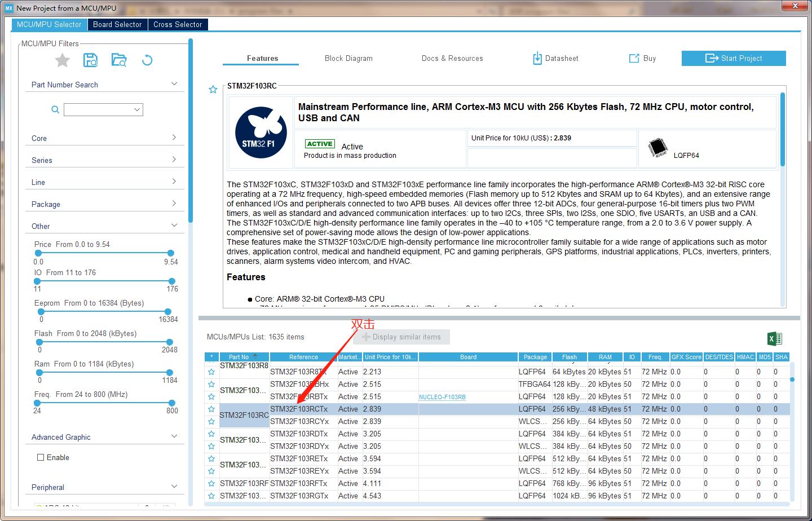The width and height of the screenshot is (812, 521).
Task: Click the filters panel vertical scrollbar
Action: [x=191, y=130]
